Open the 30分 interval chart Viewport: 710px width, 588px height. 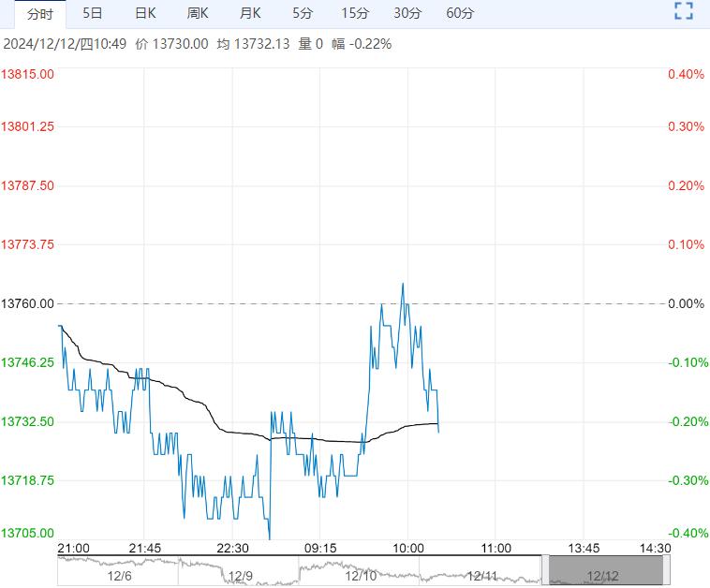point(407,13)
